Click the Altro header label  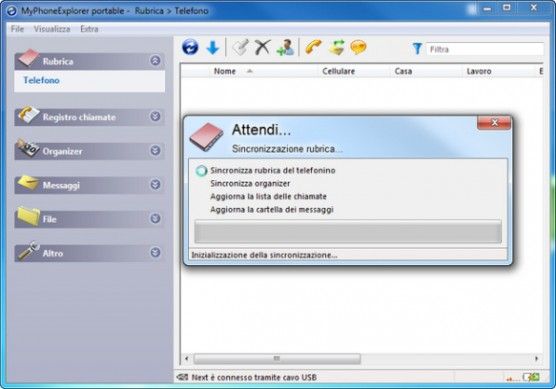[53, 254]
